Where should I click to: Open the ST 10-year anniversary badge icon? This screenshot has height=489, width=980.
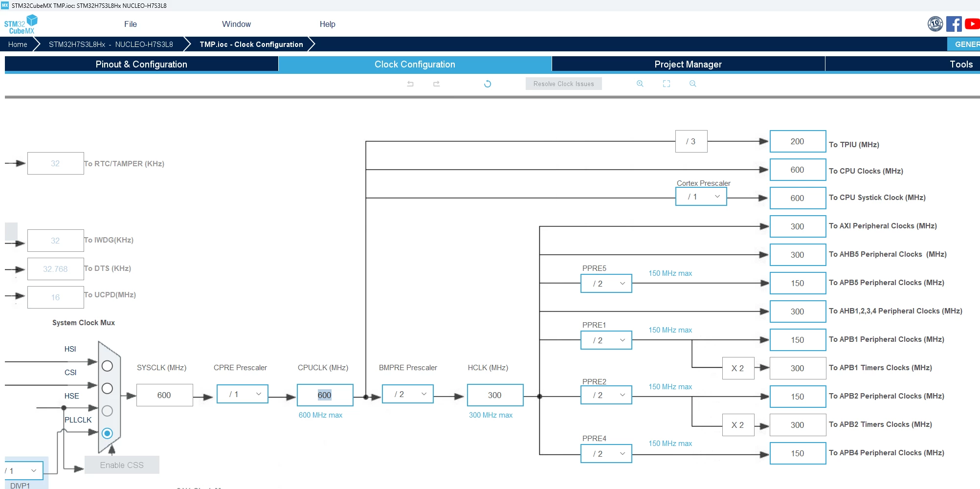tap(935, 23)
